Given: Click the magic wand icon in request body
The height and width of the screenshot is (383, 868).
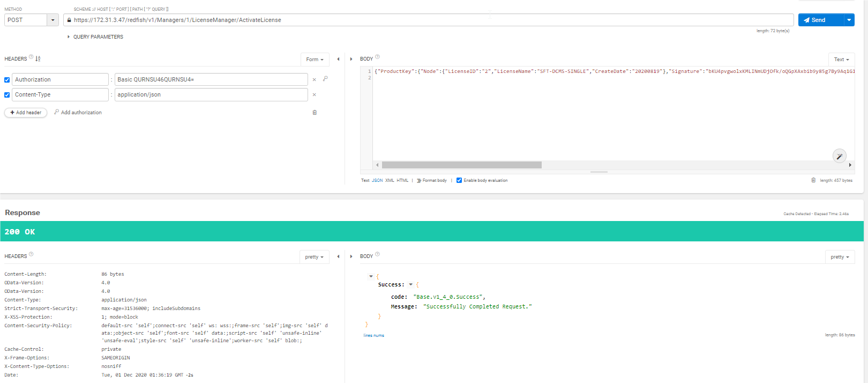Looking at the screenshot, I should [x=839, y=156].
